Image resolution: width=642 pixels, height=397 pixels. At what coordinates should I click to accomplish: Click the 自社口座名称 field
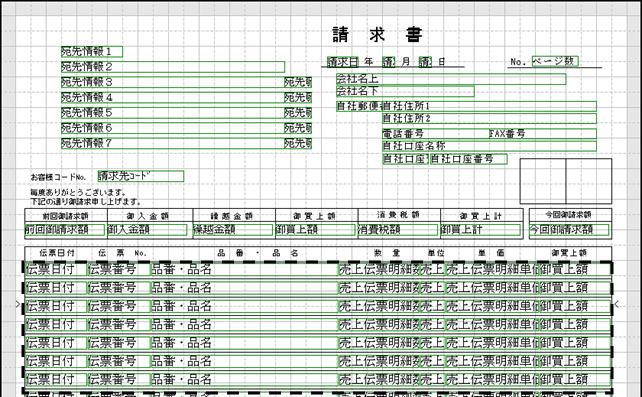[489, 146]
